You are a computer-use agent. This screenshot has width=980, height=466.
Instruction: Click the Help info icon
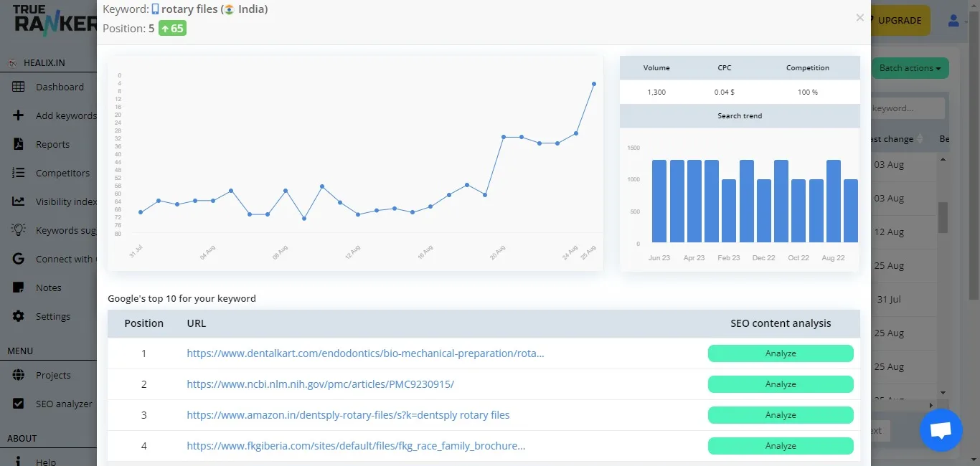[x=19, y=462]
